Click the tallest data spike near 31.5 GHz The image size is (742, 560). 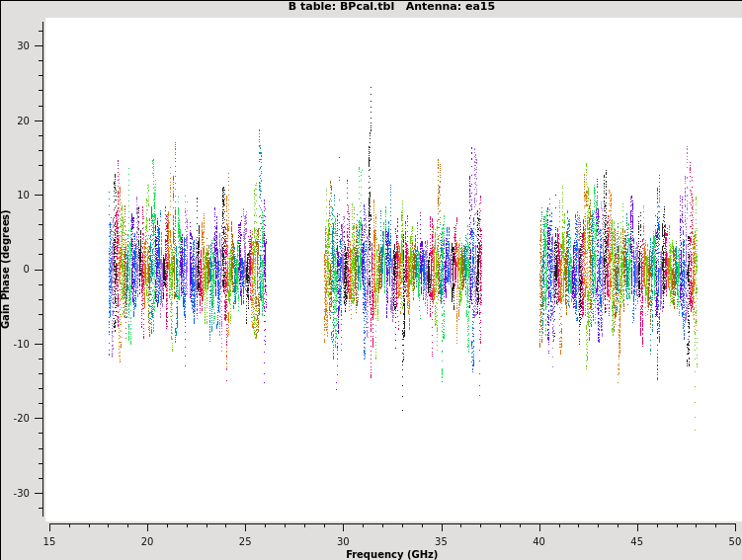pos(371,89)
